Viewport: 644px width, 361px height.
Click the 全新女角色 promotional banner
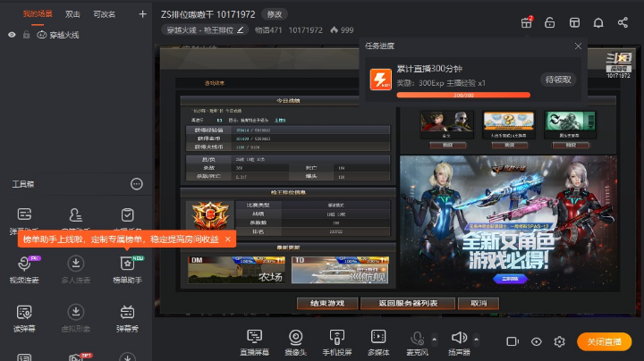coord(508,223)
